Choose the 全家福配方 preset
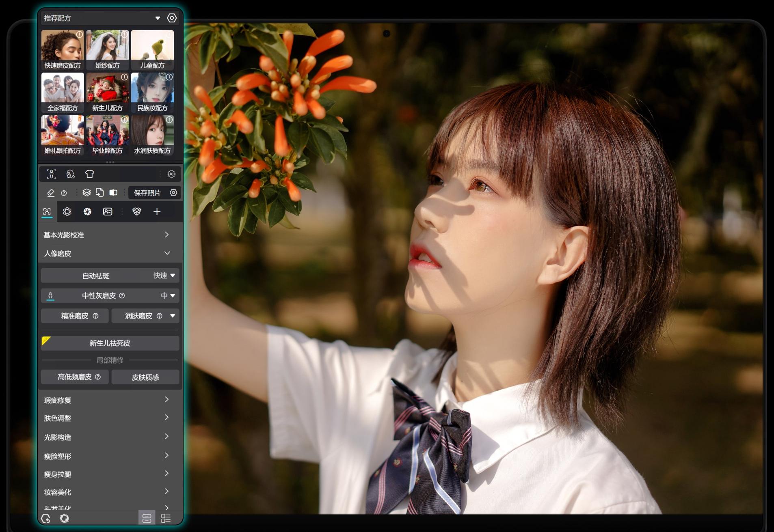774x532 pixels. [63, 93]
